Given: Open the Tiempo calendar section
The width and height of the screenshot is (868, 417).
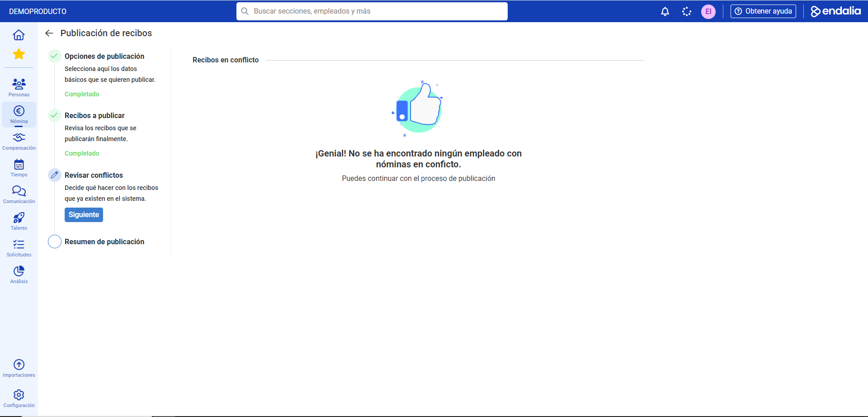Looking at the screenshot, I should [x=19, y=168].
